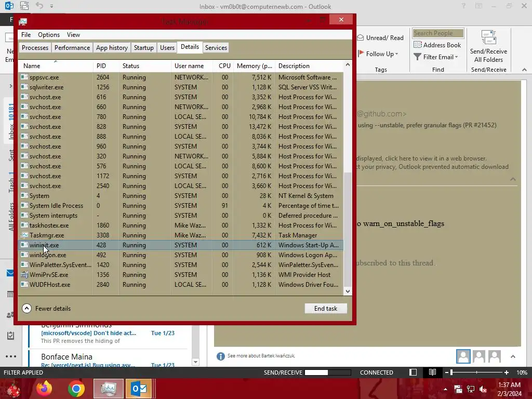The width and height of the screenshot is (532, 399).
Task: Switch to the Performance tab
Action: coord(72,47)
